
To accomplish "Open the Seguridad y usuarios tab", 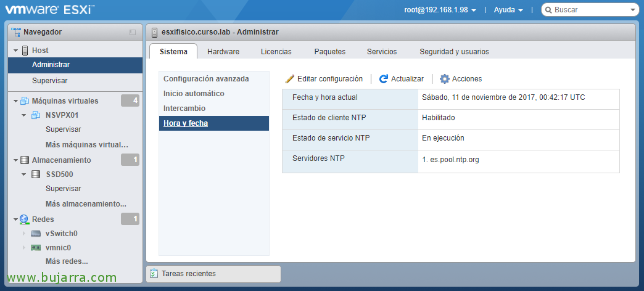I will coord(454,52).
